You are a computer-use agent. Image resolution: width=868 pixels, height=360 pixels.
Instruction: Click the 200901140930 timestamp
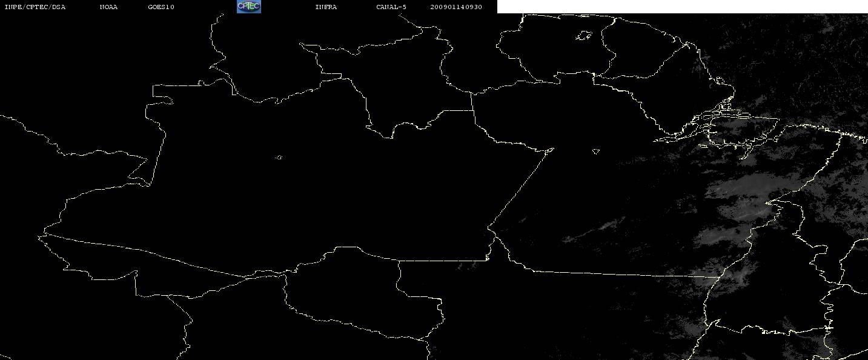coord(456,7)
